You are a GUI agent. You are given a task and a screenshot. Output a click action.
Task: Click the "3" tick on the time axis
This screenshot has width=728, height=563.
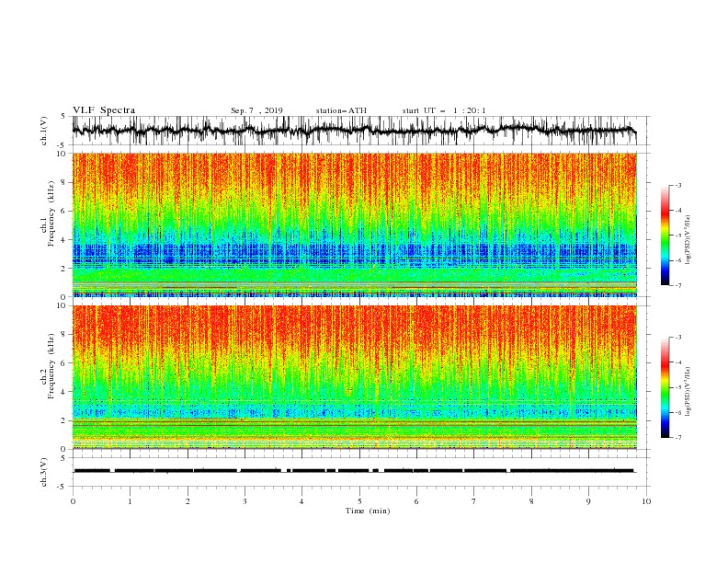[x=245, y=501]
